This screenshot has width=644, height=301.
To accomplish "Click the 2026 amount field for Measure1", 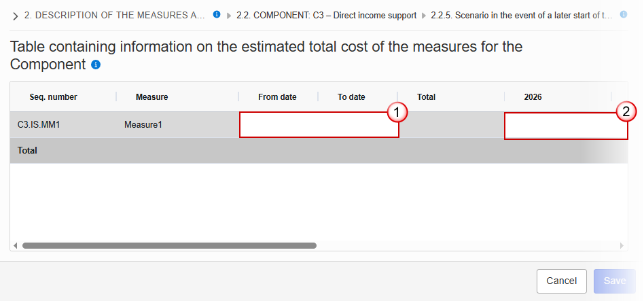I will coord(565,126).
